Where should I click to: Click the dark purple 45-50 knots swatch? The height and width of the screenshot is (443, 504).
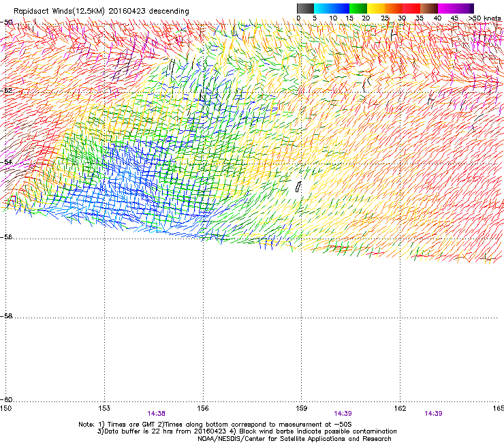click(x=464, y=8)
